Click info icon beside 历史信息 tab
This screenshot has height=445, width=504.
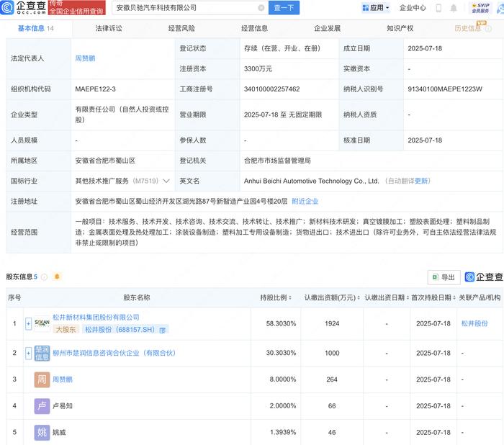coord(489,29)
